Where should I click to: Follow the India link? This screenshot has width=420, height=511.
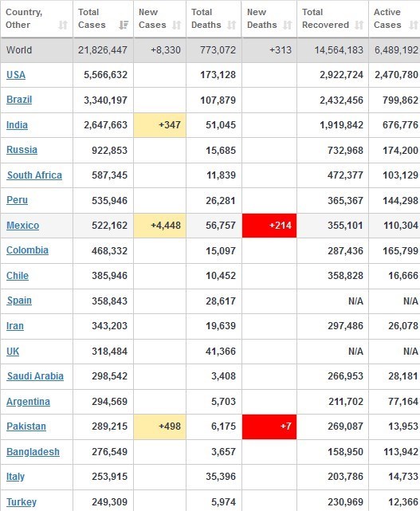point(17,125)
